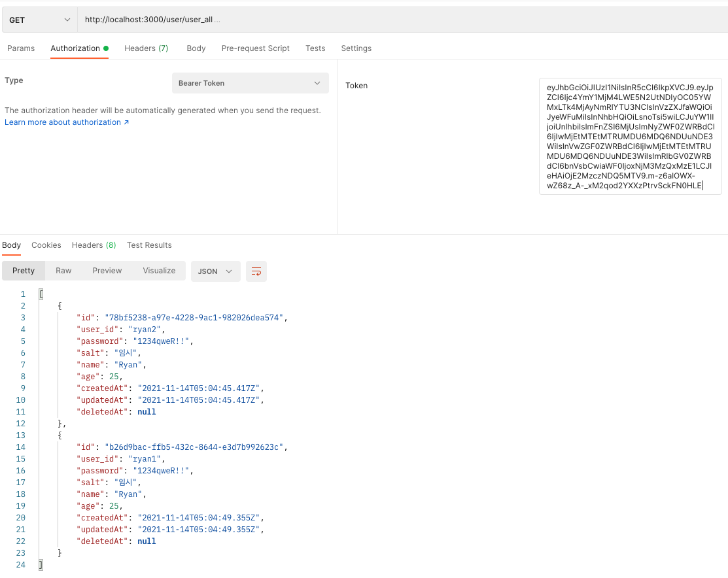Image resolution: width=728 pixels, height=578 pixels.
Task: Switch to Raw response view
Action: point(63,270)
